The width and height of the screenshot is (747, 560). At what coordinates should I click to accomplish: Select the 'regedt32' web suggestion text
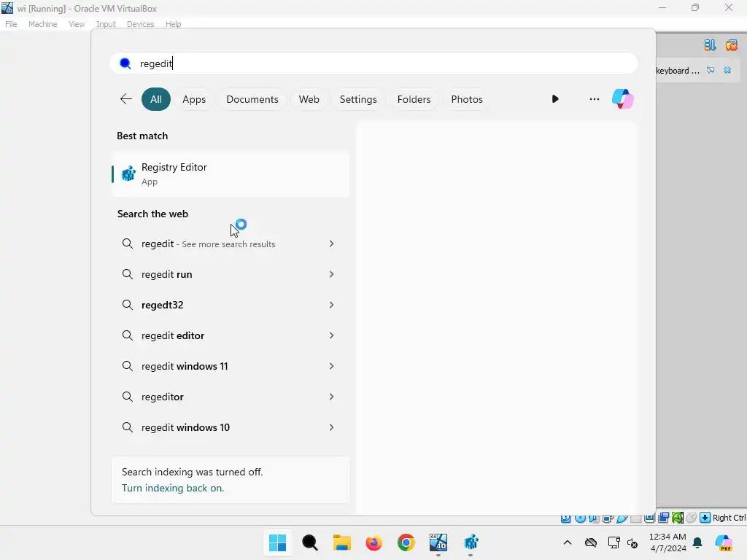click(x=163, y=305)
